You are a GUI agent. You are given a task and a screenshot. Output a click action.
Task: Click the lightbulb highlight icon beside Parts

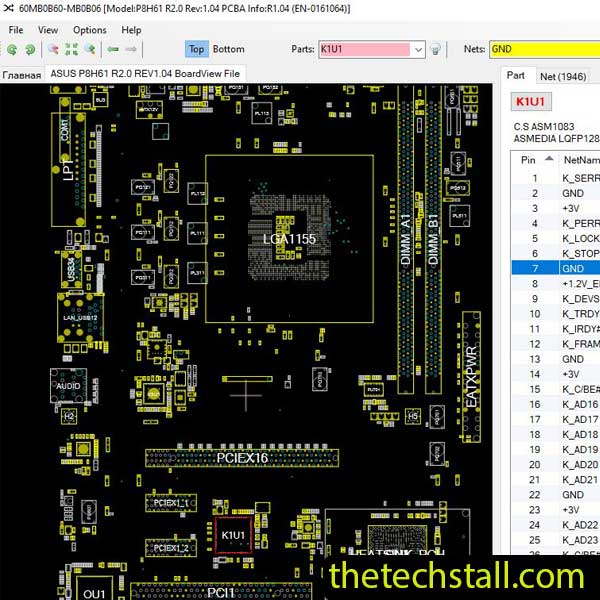click(435, 49)
